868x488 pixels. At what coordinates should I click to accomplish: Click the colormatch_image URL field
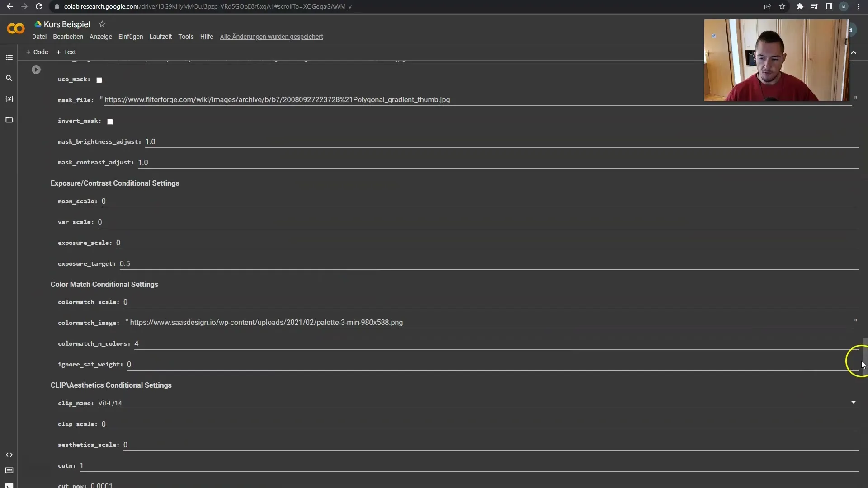click(491, 322)
